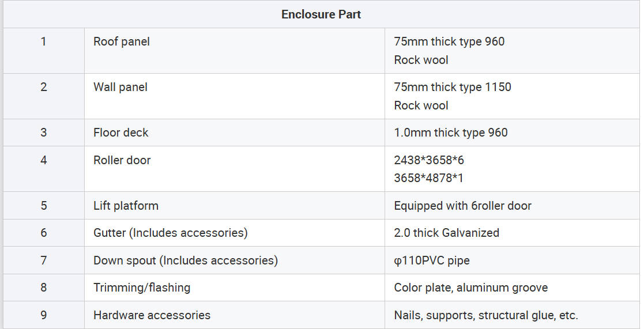The width and height of the screenshot is (644, 329).
Task: Click Gutter (Includes accessories) cell
Action: point(171,233)
